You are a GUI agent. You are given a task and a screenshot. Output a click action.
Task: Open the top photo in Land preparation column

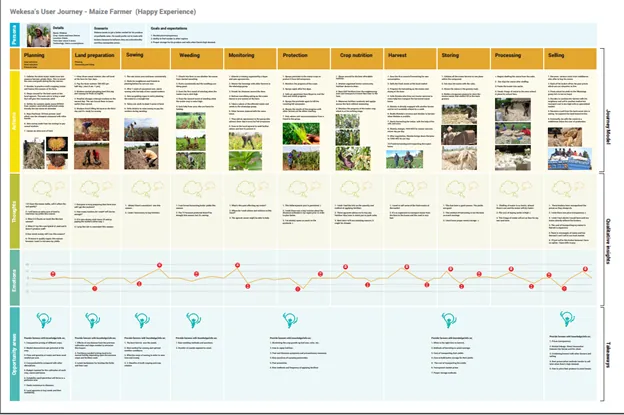pos(92,129)
